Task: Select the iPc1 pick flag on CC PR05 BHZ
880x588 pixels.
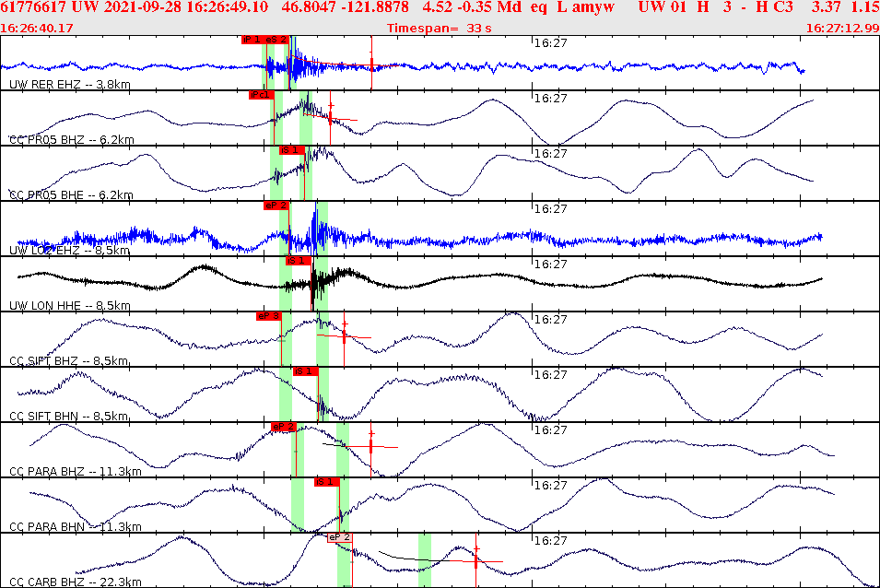Action: (x=262, y=93)
